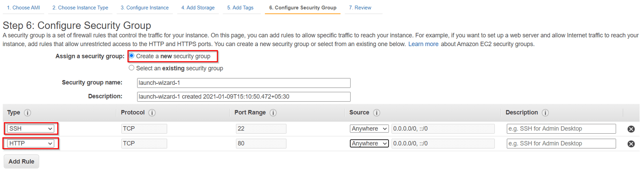Switch to the 7. Review tab

coord(360,7)
